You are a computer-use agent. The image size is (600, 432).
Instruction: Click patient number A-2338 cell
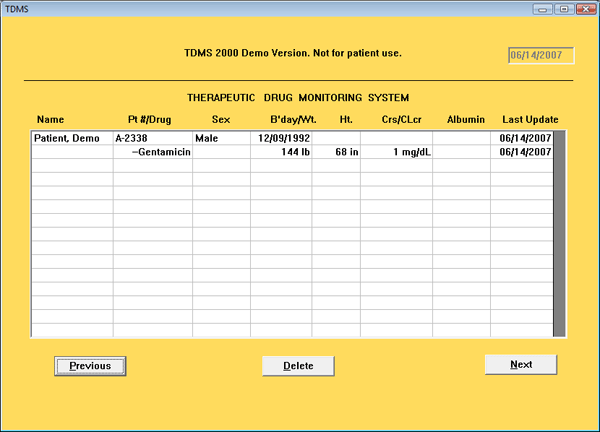click(152, 138)
